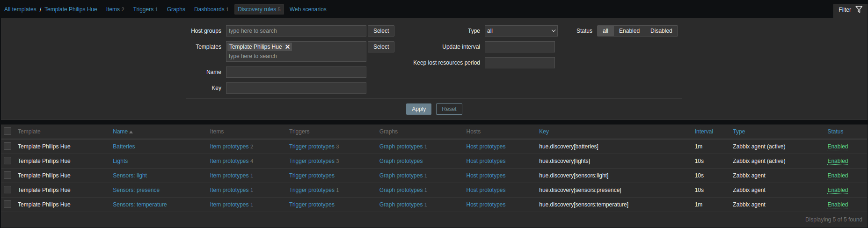Click Select button for Host groups

[x=381, y=31]
